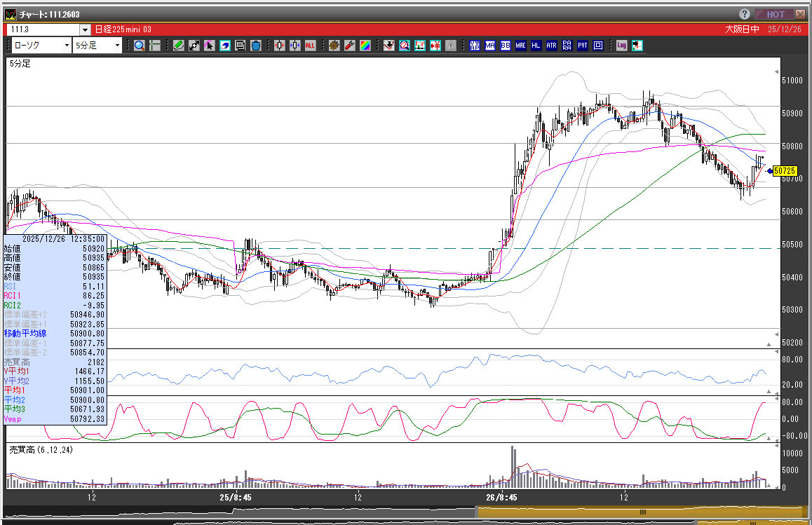Click the eraser tool icon

click(225, 46)
